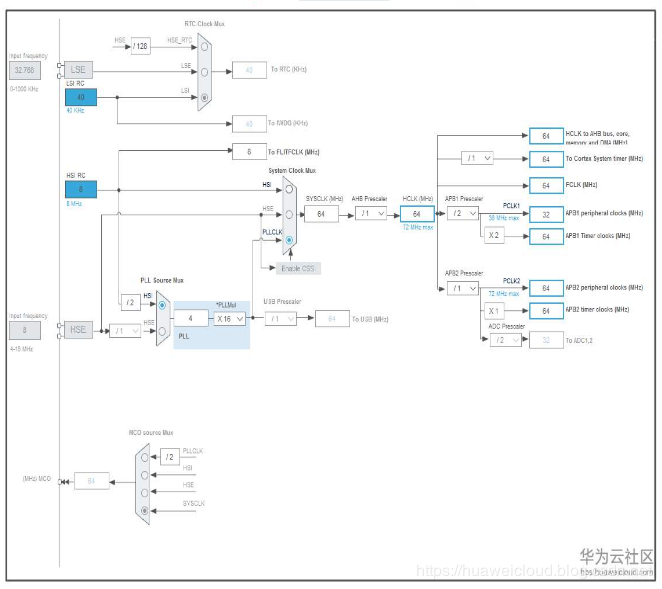Click the HSE oscillator block
This screenshot has width=662, height=589.
pos(78,329)
